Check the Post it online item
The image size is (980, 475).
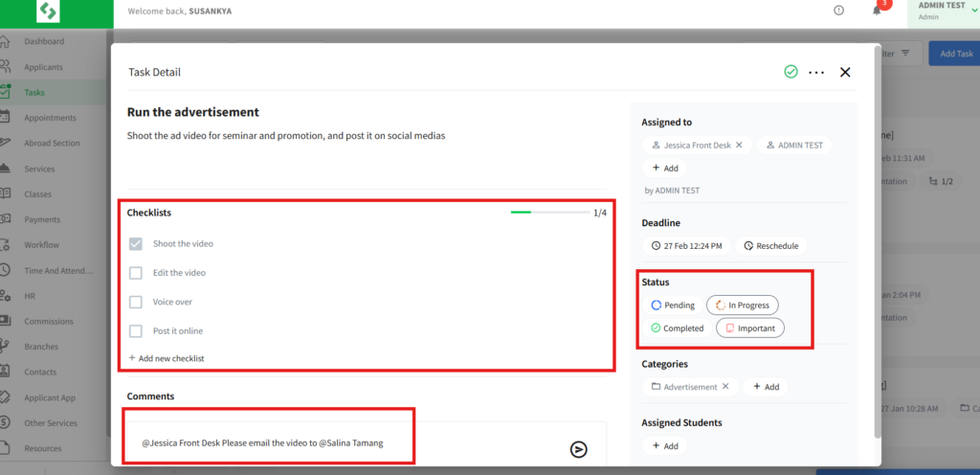136,330
